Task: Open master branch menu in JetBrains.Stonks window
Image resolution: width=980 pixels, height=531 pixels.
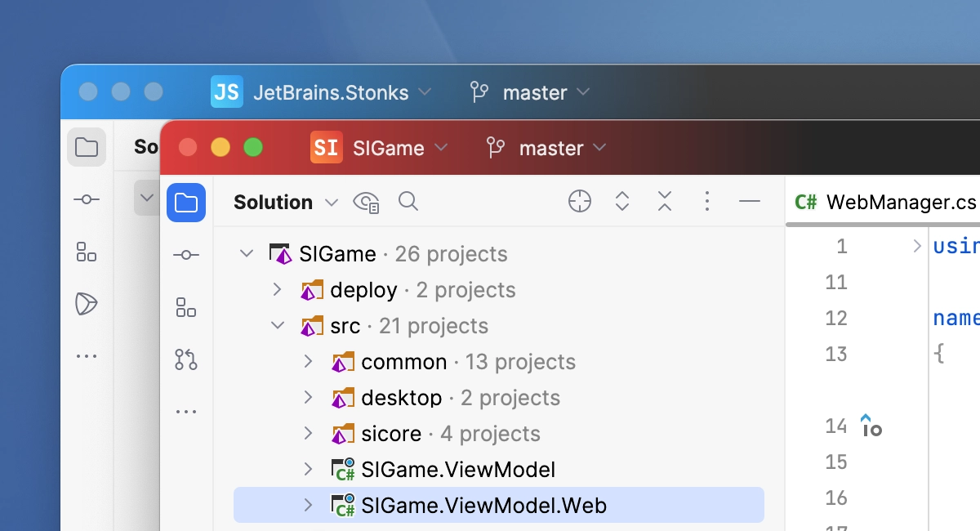Action: click(x=530, y=92)
